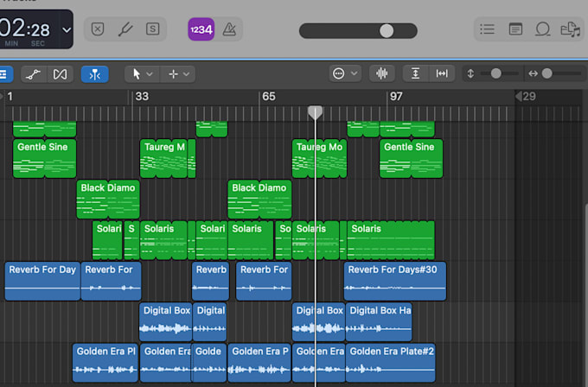Select the first Digital Box region
The width and height of the screenshot is (588, 387).
166,322
